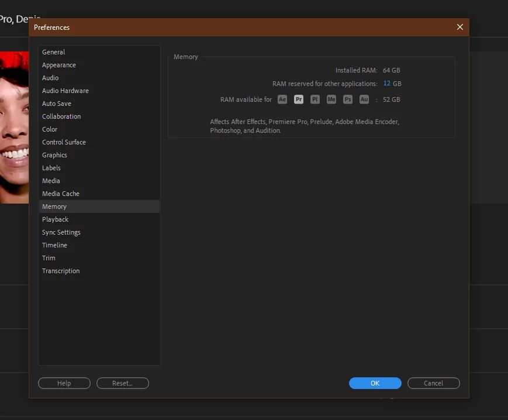Click the Reset... button
The height and width of the screenshot is (420, 508).
pos(122,383)
